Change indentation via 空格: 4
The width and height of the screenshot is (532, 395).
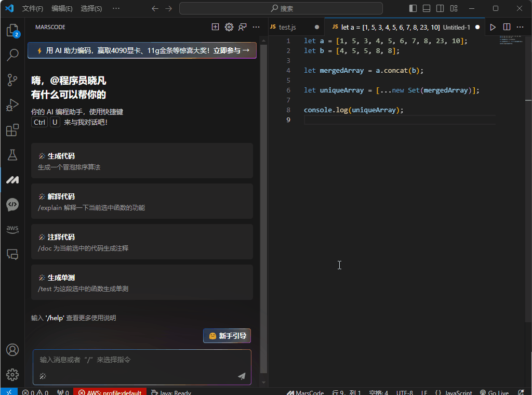point(379,392)
